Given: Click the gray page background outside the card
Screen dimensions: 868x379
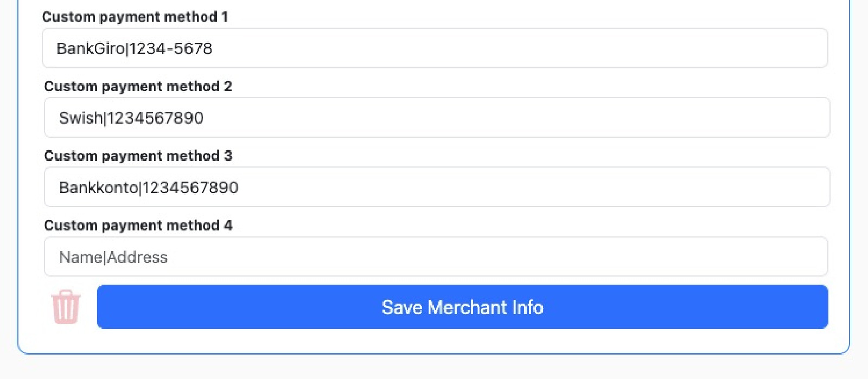Looking at the screenshot, I should (434, 368).
